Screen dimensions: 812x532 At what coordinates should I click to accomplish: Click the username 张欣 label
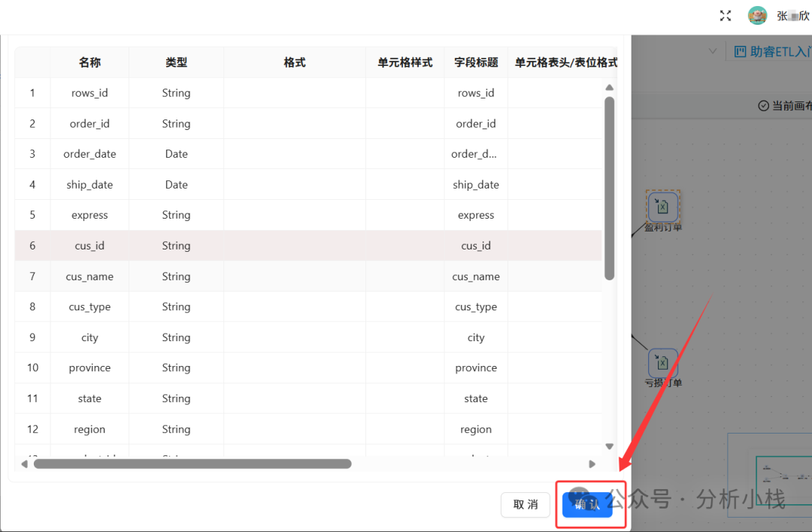[x=793, y=16]
